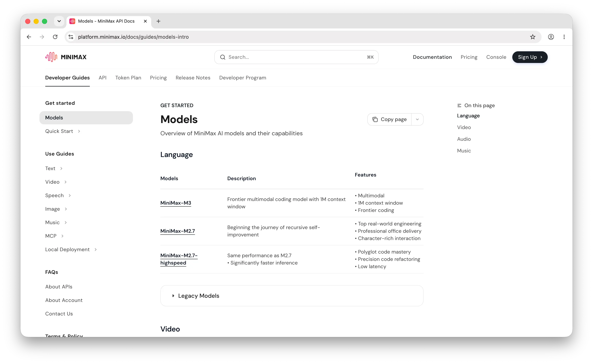
Task: Click the MiniMax tab favicon
Action: pyautogui.click(x=72, y=21)
